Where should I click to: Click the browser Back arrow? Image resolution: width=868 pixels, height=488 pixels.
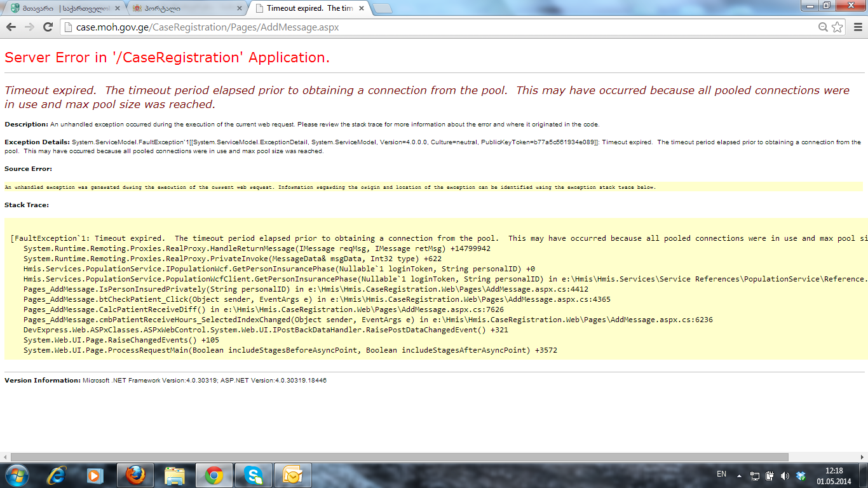(x=11, y=27)
